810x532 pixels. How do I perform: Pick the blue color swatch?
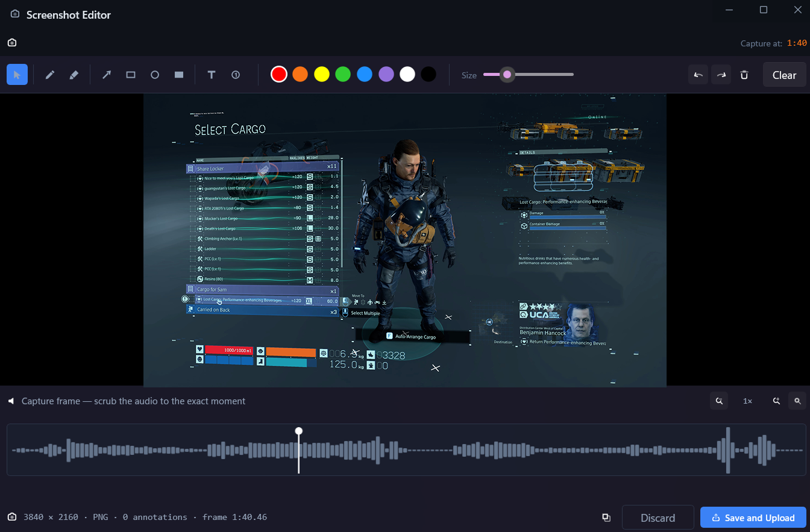365,74
